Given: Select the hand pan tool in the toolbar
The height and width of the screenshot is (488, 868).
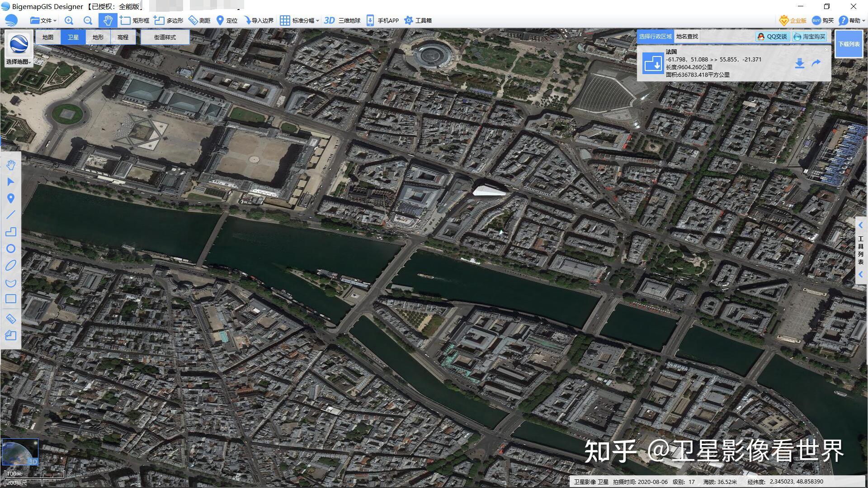Looking at the screenshot, I should 108,20.
